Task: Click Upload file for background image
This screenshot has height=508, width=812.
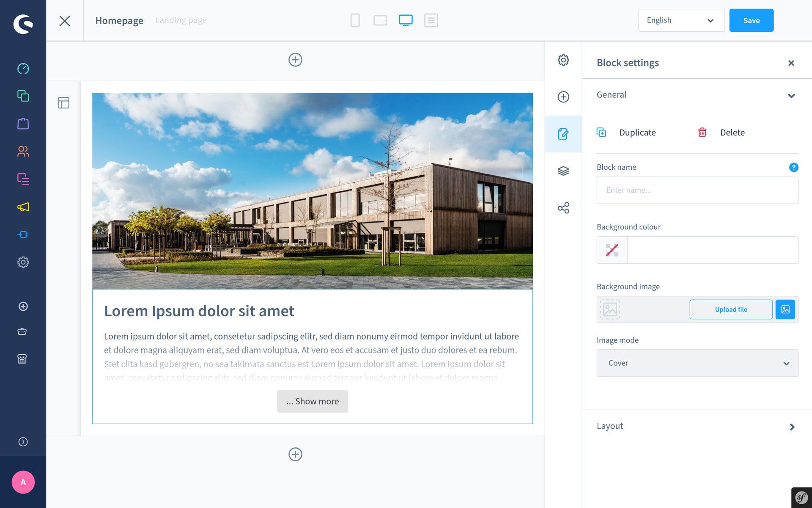Action: pyautogui.click(x=731, y=309)
